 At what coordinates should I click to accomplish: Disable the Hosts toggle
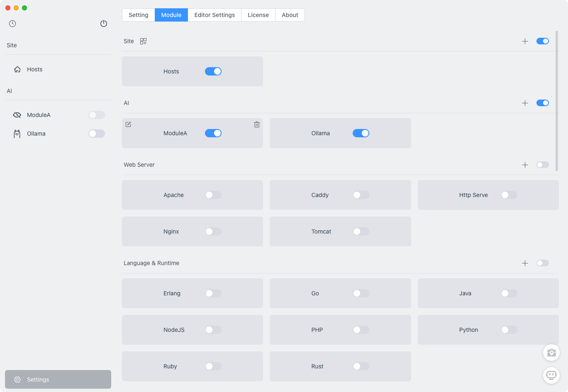point(213,71)
